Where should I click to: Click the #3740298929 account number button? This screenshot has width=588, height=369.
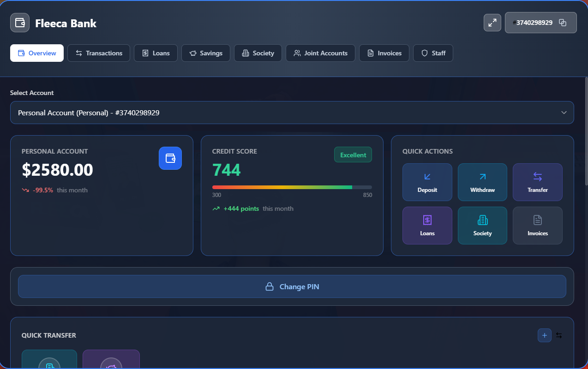541,23
